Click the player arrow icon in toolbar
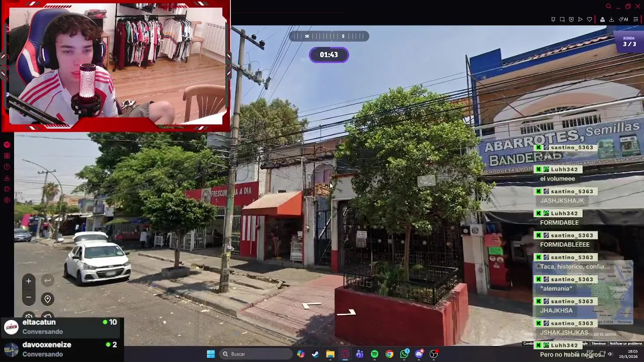Screen dimensions: 644x362 tap(580, 20)
